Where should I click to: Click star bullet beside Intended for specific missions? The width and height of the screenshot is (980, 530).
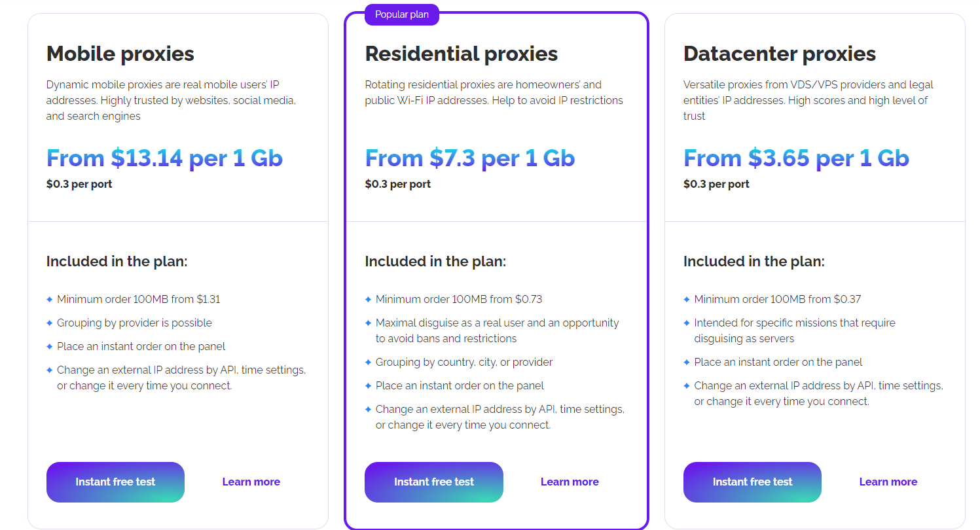[x=687, y=323]
